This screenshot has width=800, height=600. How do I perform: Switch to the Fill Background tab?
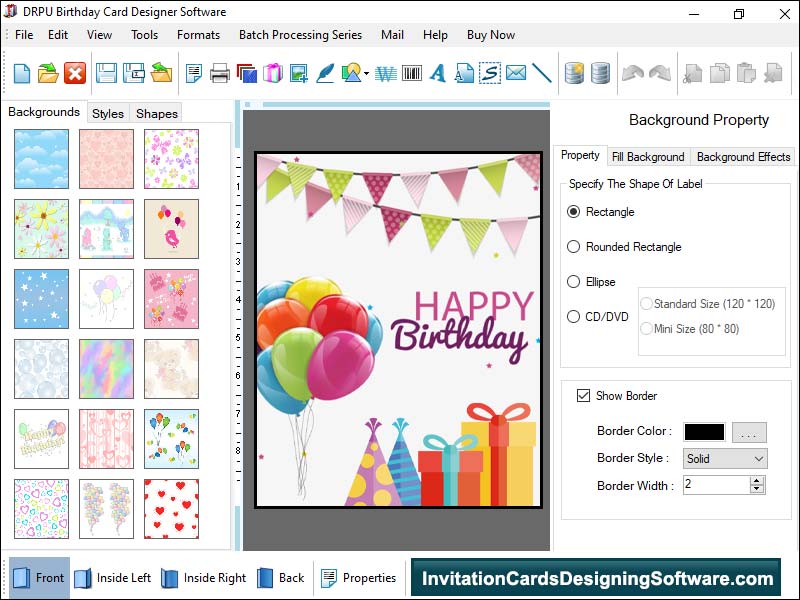point(648,157)
